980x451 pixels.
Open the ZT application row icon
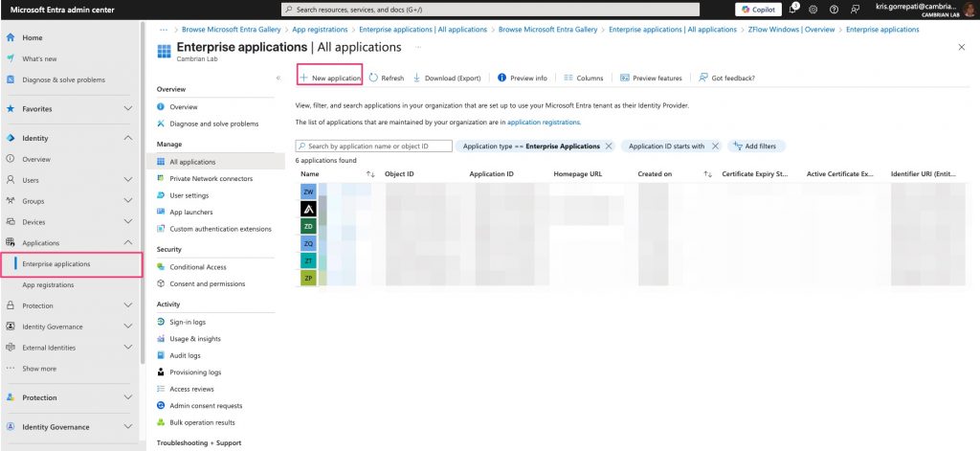click(308, 260)
